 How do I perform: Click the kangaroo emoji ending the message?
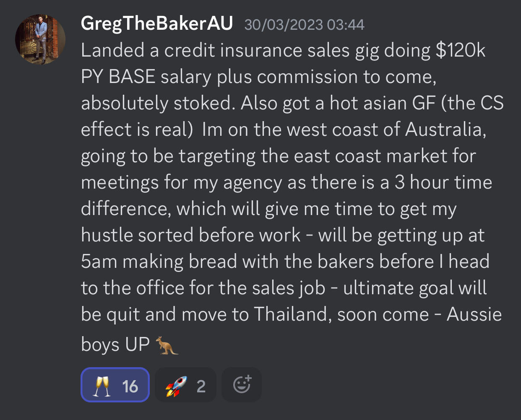click(167, 345)
